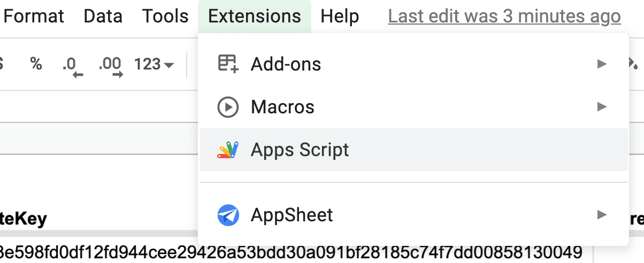Close the open Extensions menu tab

tap(255, 16)
